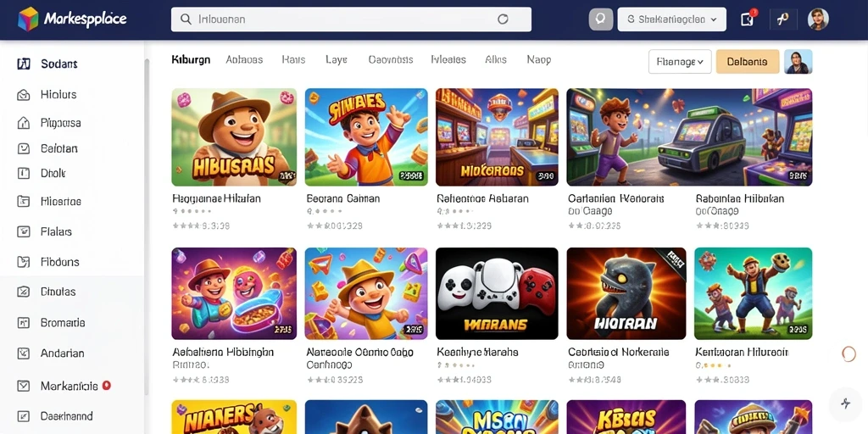The image size is (868, 434).
Task: Click the Sodans sidebar icon
Action: click(x=24, y=64)
